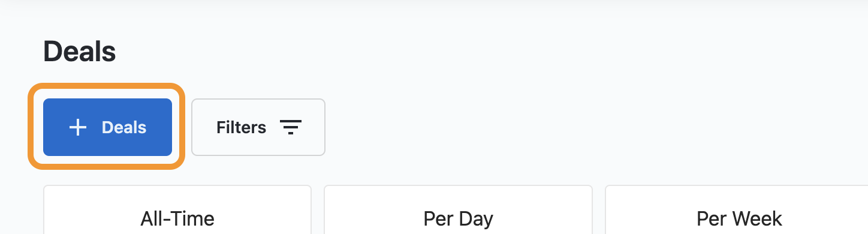
Task: Click the 'Per Day' label text
Action: (459, 218)
